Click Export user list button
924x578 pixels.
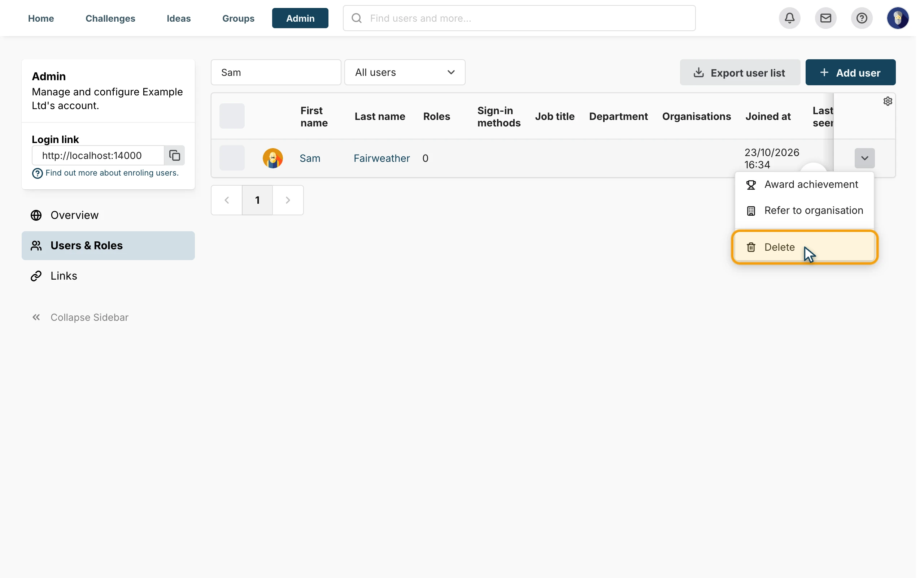pyautogui.click(x=740, y=72)
